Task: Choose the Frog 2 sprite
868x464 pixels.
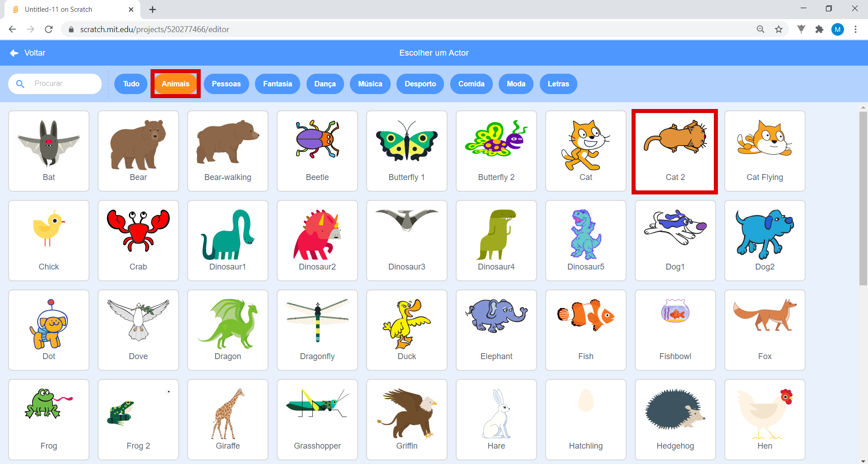Action: point(138,420)
